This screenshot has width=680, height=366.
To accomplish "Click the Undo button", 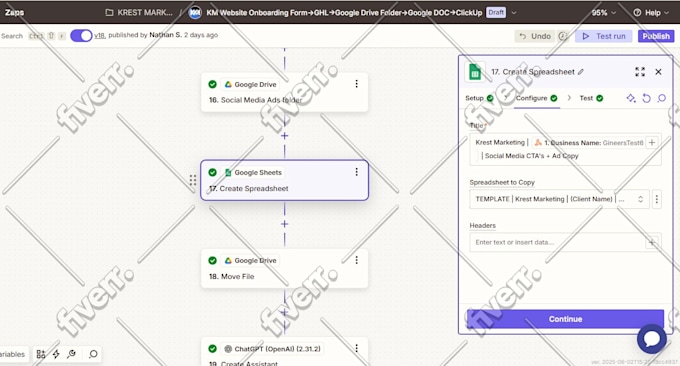I will 535,36.
